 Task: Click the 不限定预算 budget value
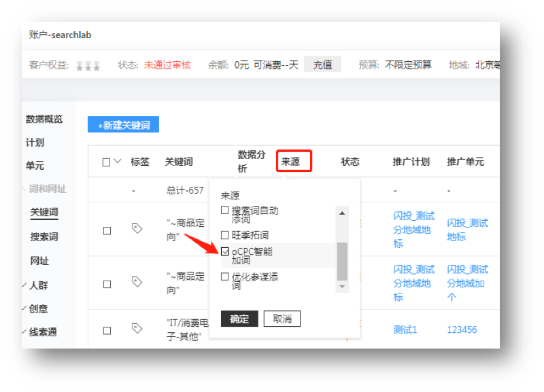[x=408, y=65]
